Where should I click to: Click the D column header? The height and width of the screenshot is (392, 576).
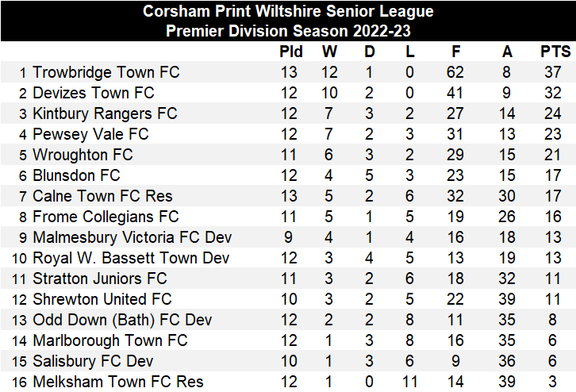coord(370,52)
